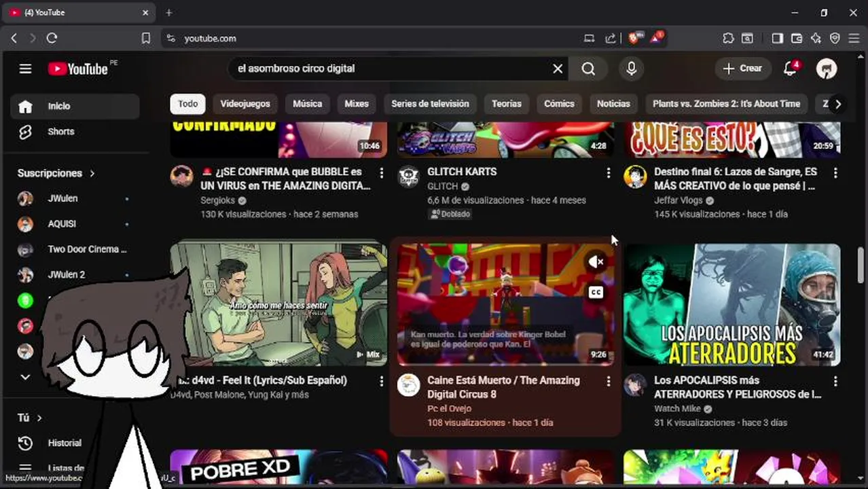
Task: Open the Brave wallet icon
Action: pyautogui.click(x=797, y=39)
